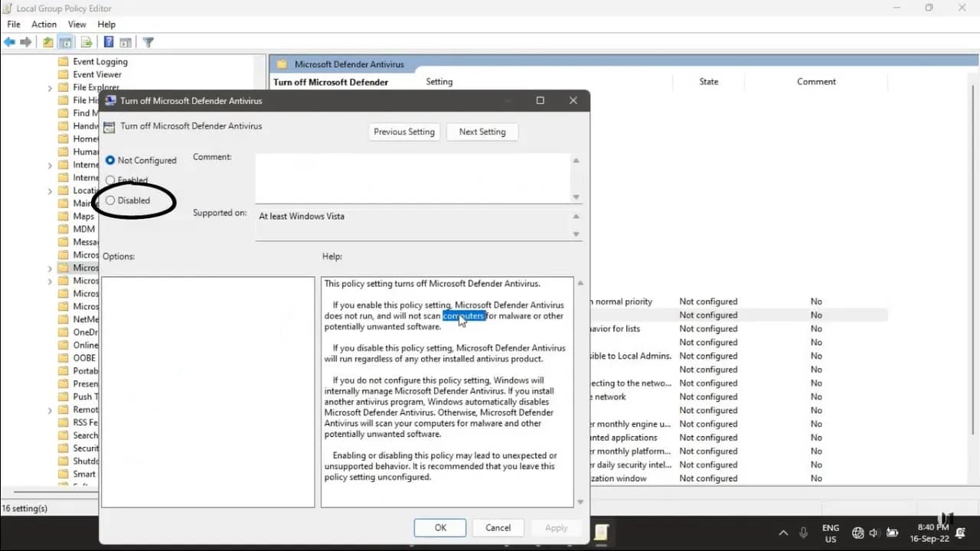Expand the File Explorer tree node

click(x=49, y=87)
